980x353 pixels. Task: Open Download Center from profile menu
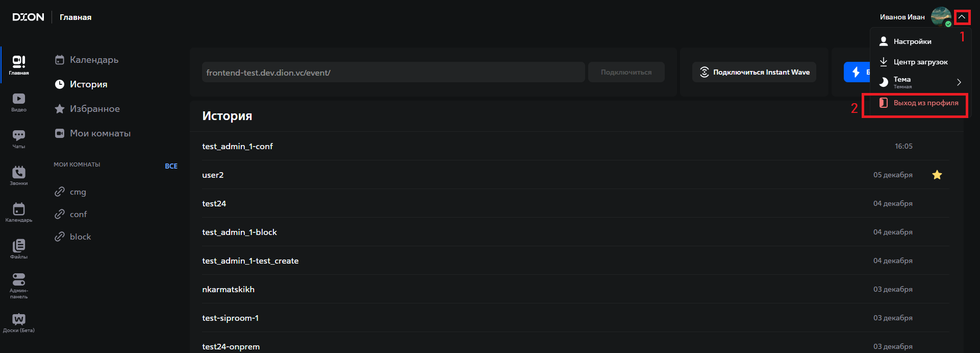(x=920, y=62)
